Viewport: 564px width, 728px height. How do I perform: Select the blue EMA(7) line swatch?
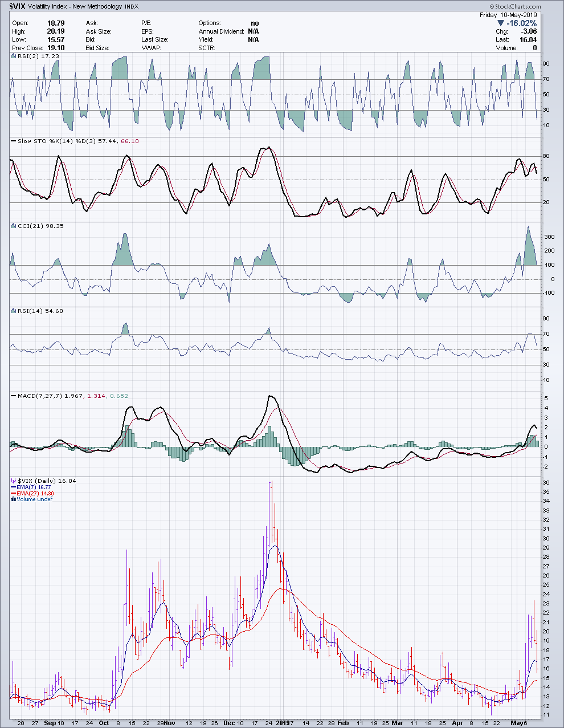(14, 487)
